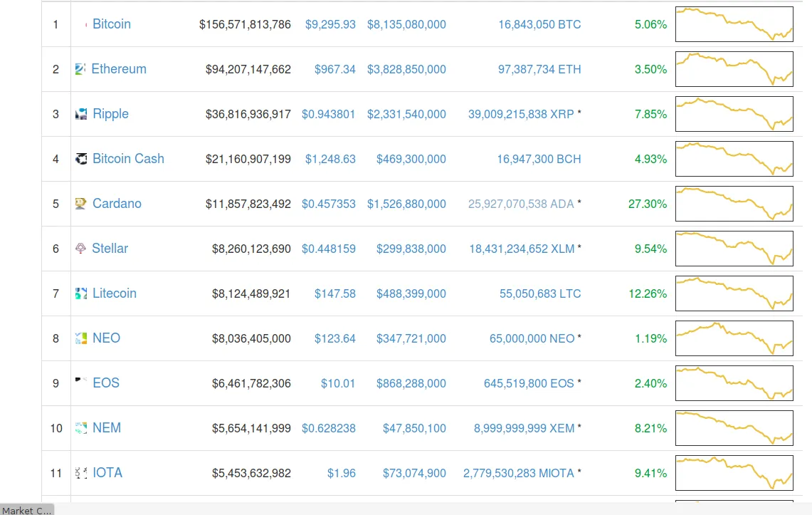
Task: Click the Ripple logo icon
Action: point(81,114)
